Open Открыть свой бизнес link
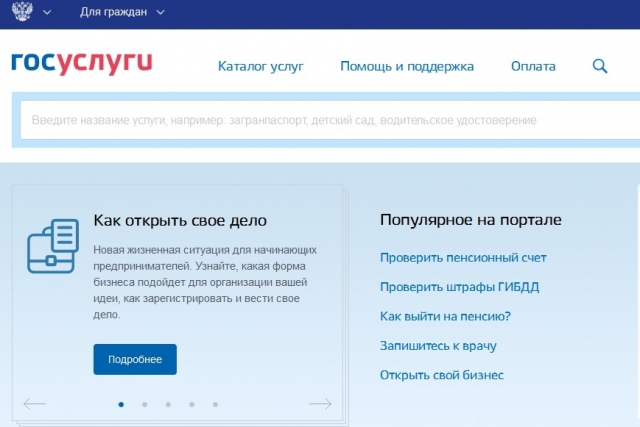 [442, 375]
